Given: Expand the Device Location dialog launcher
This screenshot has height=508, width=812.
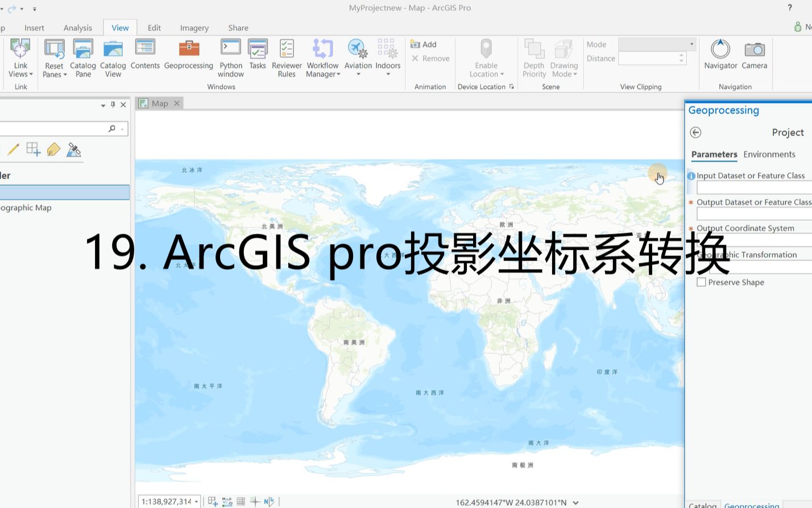Looking at the screenshot, I should [x=511, y=86].
